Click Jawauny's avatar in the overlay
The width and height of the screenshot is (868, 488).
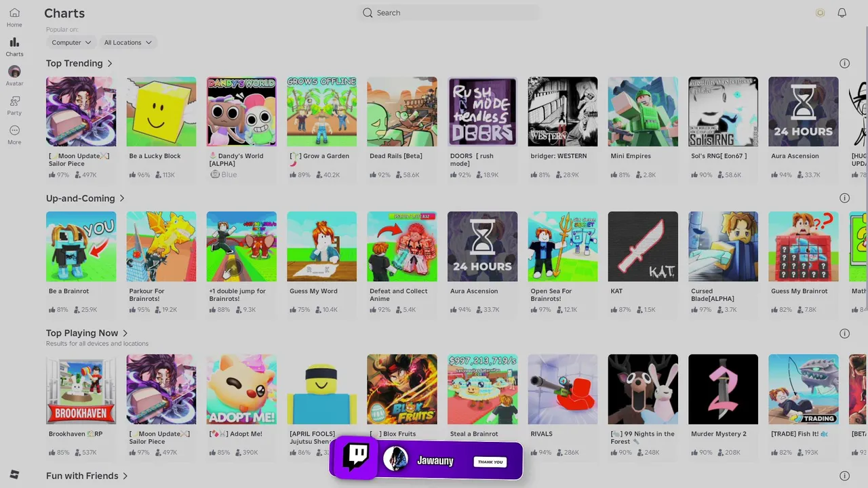(395, 460)
